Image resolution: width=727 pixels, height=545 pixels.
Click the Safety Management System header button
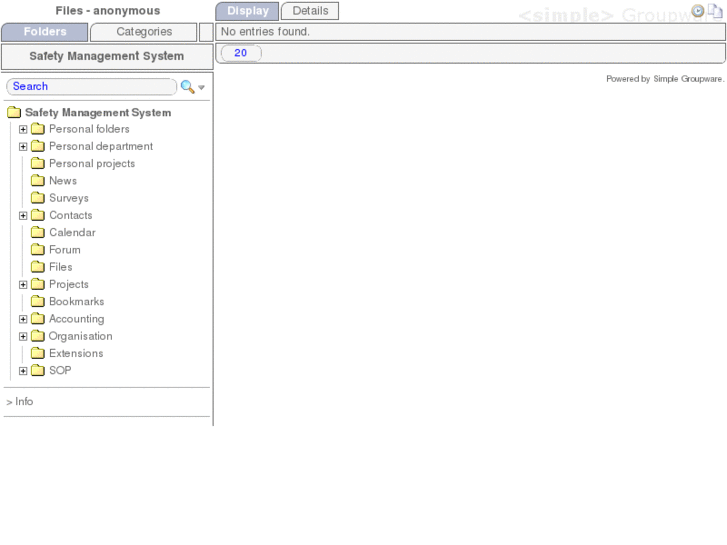(107, 56)
